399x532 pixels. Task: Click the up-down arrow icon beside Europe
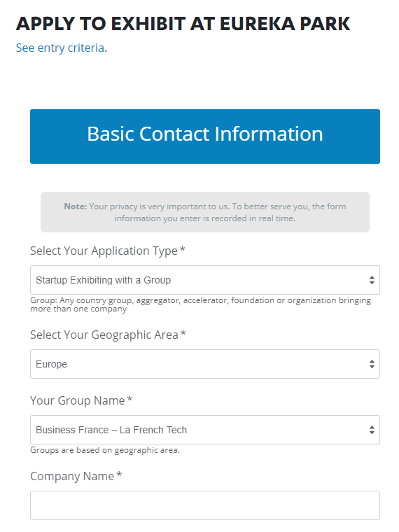(x=372, y=364)
